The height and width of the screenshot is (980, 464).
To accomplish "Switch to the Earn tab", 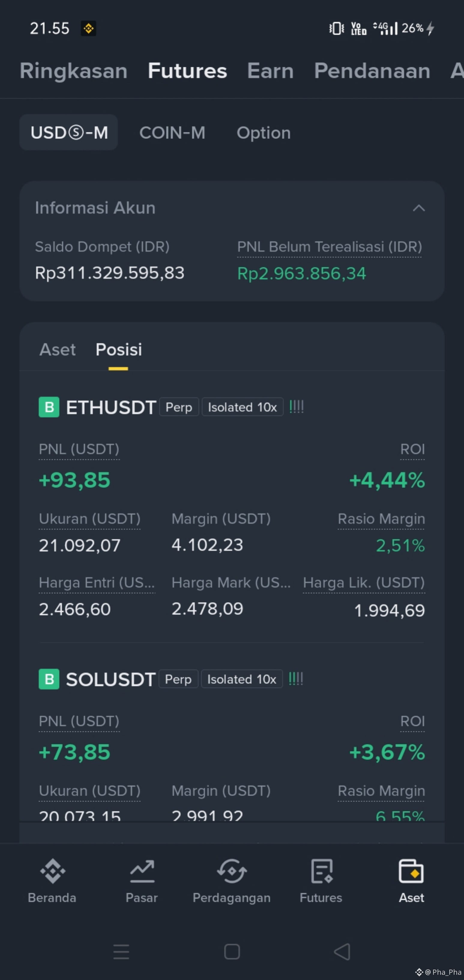I will [270, 71].
